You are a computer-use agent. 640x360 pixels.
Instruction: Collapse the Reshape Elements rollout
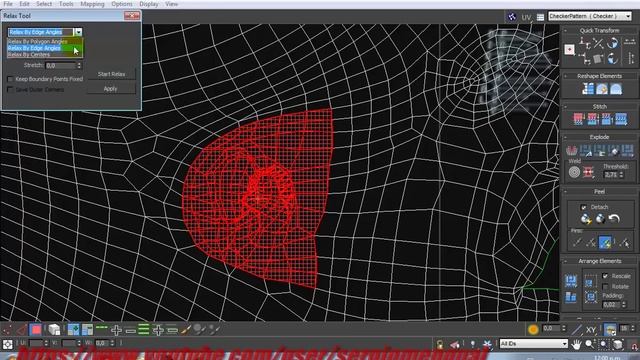pos(566,76)
